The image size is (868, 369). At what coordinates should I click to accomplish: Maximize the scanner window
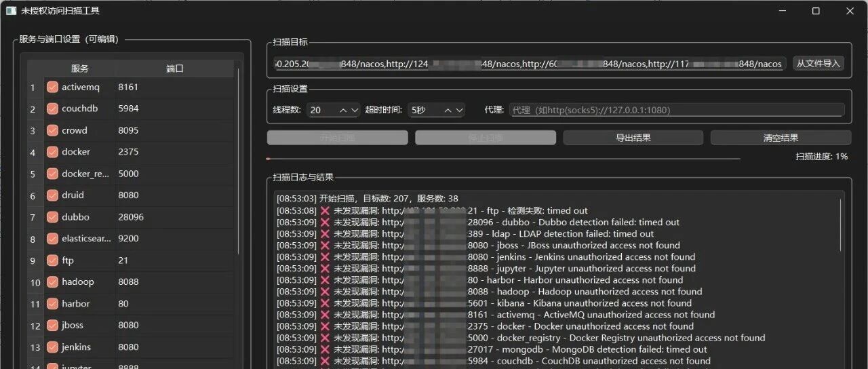pyautogui.click(x=816, y=11)
